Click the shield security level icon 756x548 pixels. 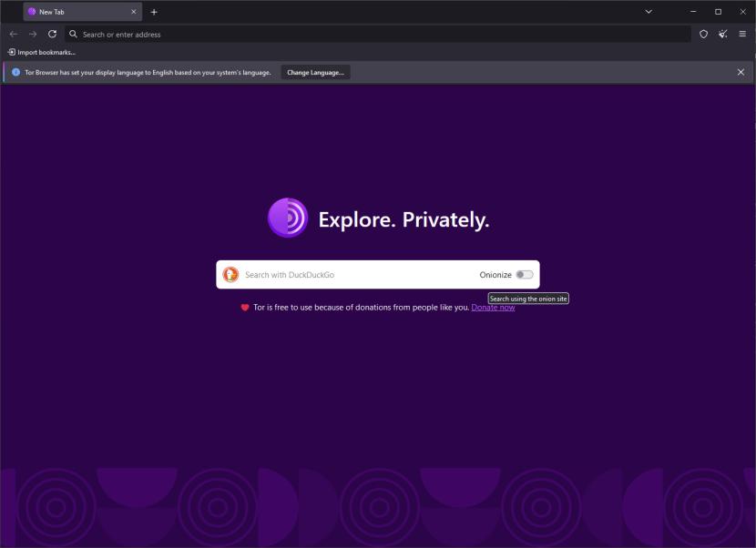pyautogui.click(x=703, y=34)
